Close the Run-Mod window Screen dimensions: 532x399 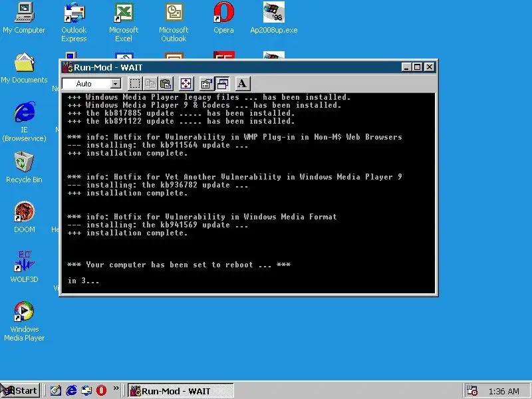[430, 67]
